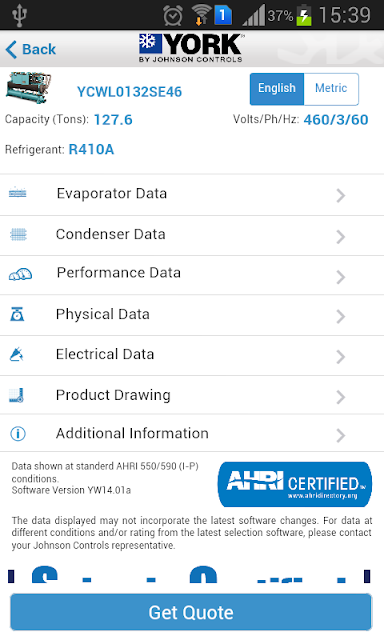Tap the evaporator icon
Viewport: 384px width, 640px height.
(x=18, y=192)
